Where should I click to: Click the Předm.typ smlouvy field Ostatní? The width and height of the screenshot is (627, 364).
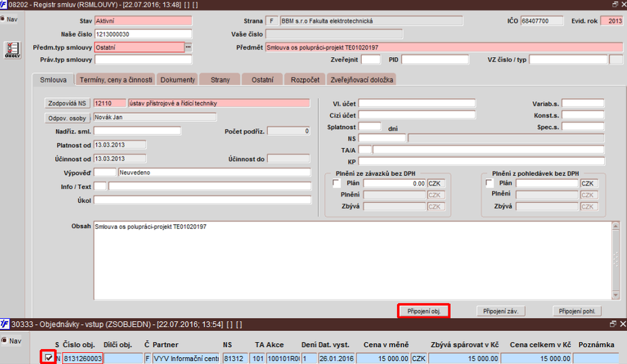(x=139, y=47)
